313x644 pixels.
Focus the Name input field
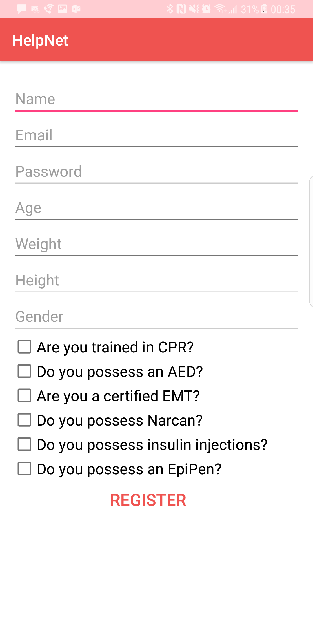[156, 99]
